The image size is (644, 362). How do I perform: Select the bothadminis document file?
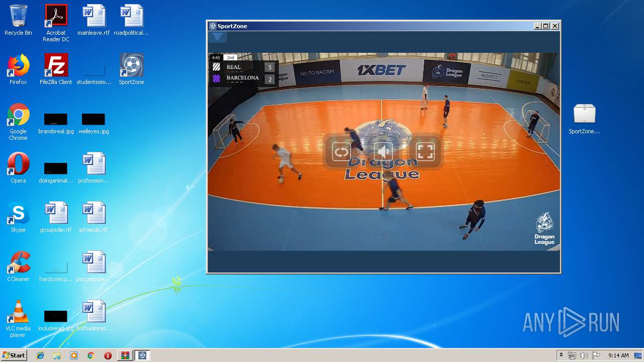94,316
